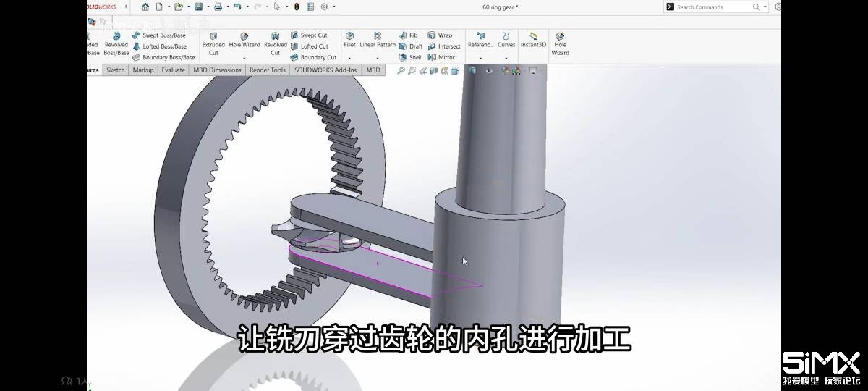The height and width of the screenshot is (391, 868).
Task: Click the Hole Wizard button at far right
Action: click(560, 43)
